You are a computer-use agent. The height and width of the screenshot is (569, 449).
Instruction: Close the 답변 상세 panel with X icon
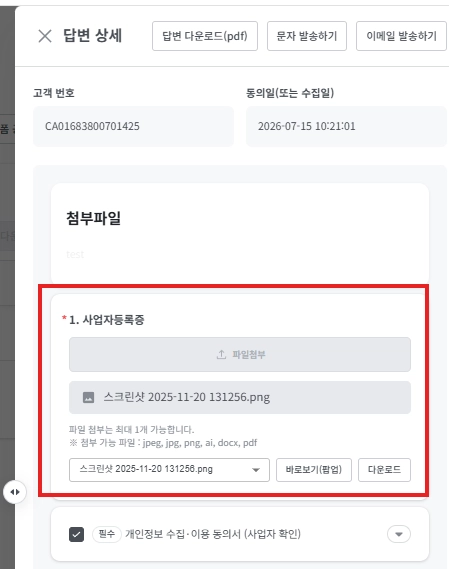pos(45,36)
